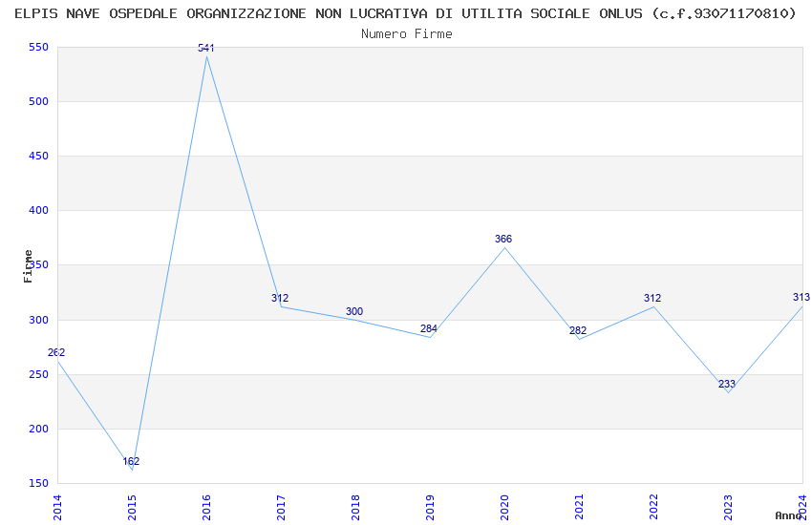The image size is (812, 525).
Task: Click the 2023 x-axis year label
Action: 729,508
